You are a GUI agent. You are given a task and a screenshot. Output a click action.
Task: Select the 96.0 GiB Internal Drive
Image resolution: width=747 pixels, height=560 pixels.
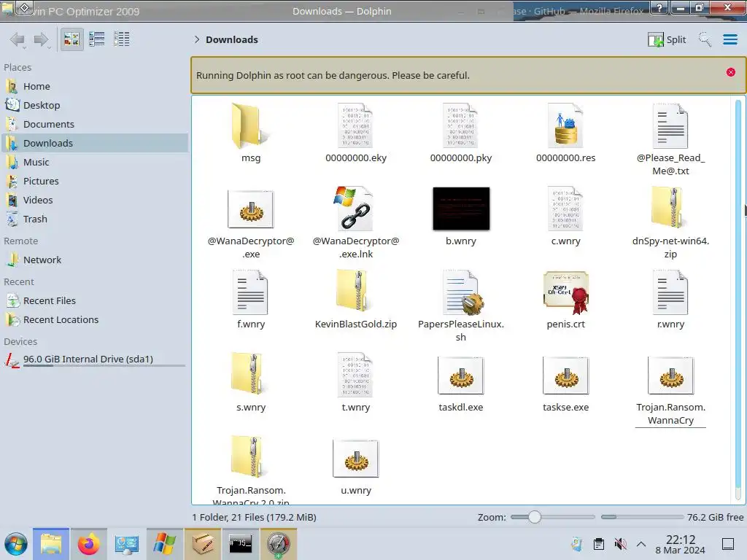pos(94,359)
